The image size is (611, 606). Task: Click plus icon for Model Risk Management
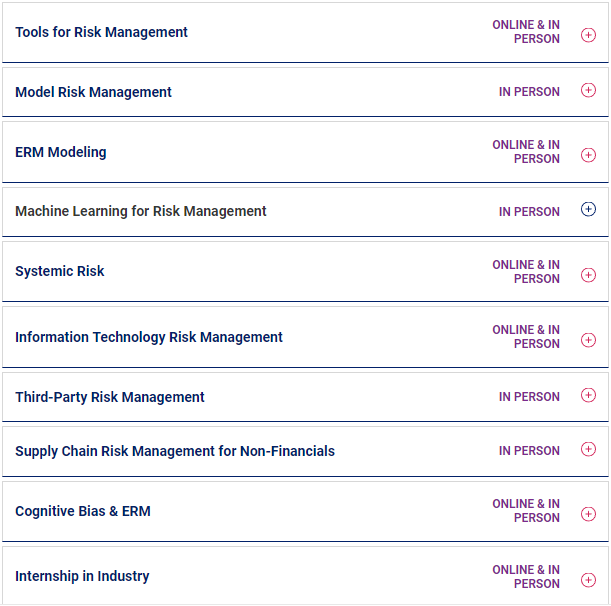[x=588, y=90]
